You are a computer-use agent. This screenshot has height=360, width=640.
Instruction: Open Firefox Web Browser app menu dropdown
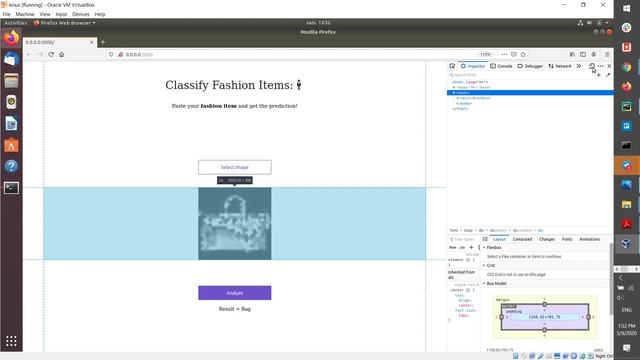point(65,23)
